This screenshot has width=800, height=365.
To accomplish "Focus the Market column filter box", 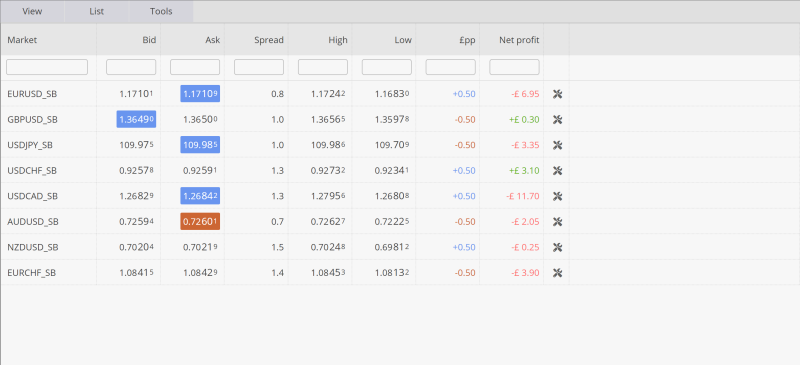I will click(x=47, y=67).
